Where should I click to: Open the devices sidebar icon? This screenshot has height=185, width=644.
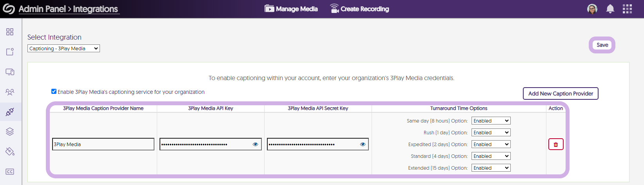point(10,72)
